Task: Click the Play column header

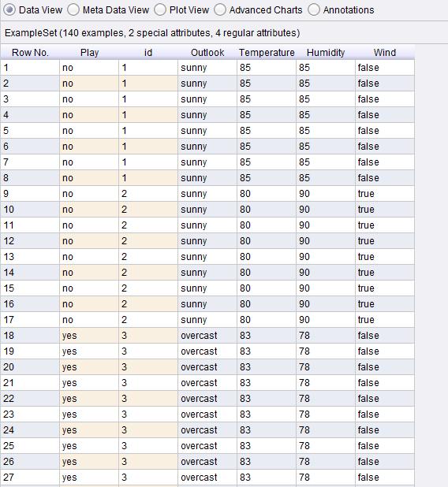Action: [89, 53]
